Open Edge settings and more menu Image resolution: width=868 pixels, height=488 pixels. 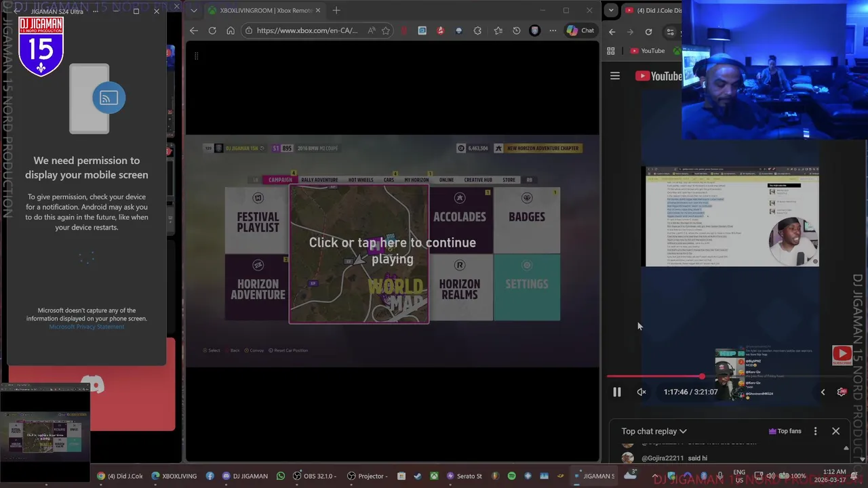553,30
